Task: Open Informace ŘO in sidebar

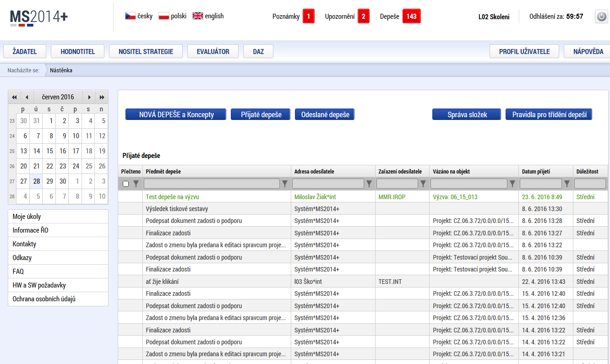Action: click(x=58, y=230)
